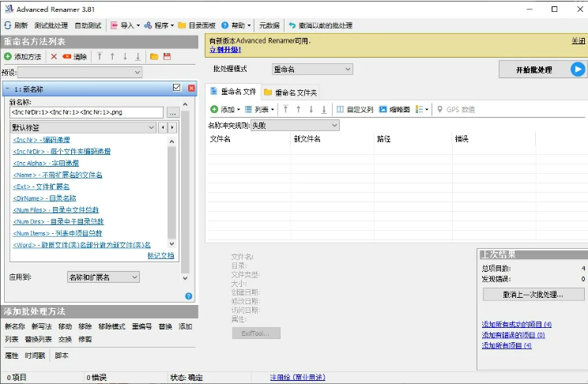The height and width of the screenshot is (384, 588).
Task: Click the ... button beside new name field
Action: [x=172, y=112]
